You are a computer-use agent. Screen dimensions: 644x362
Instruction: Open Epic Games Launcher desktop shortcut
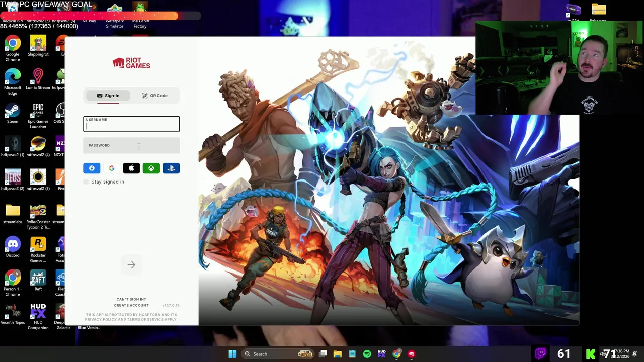pyautogui.click(x=38, y=116)
